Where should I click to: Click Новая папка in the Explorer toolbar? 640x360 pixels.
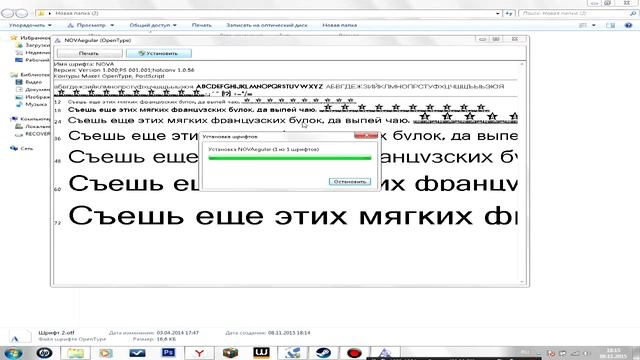click(x=340, y=25)
